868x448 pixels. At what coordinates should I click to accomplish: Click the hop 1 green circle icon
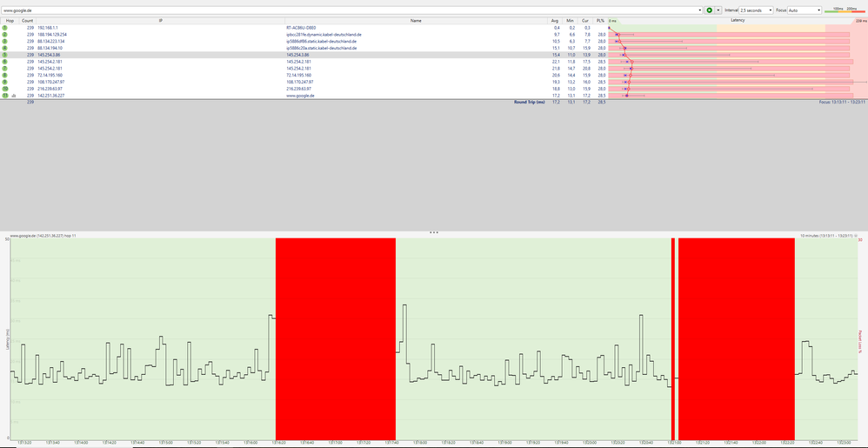point(4,27)
